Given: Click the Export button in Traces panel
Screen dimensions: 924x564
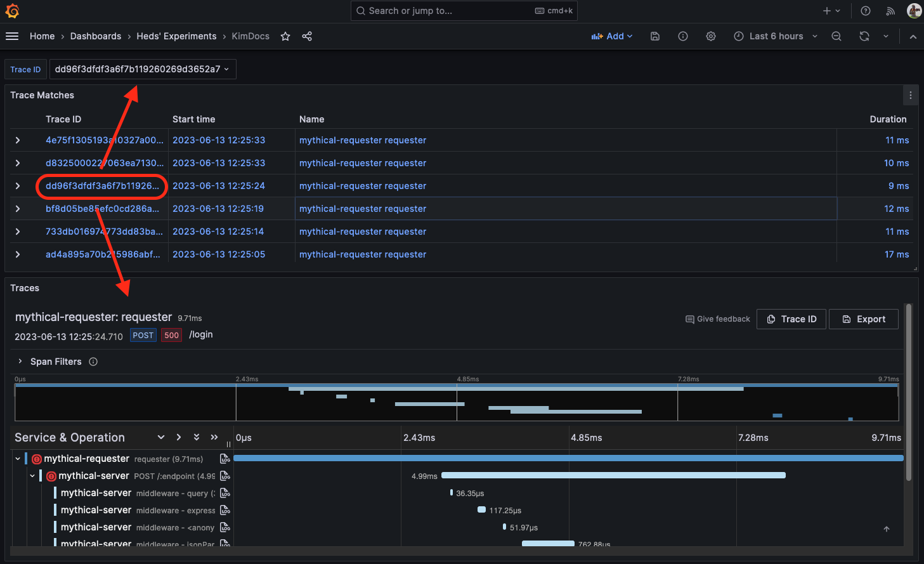Looking at the screenshot, I should coord(863,318).
